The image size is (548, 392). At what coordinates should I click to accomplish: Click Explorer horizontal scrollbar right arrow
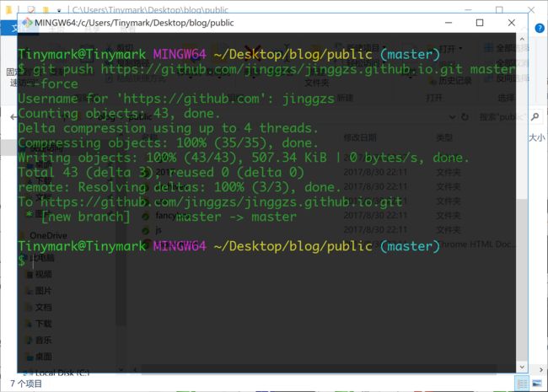[x=541, y=369]
